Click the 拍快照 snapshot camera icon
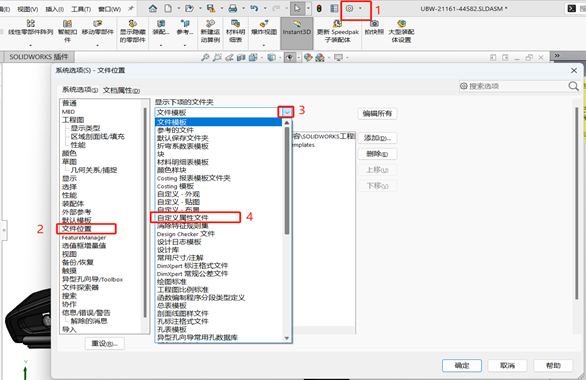This screenshot has height=380, width=586. coord(374,28)
